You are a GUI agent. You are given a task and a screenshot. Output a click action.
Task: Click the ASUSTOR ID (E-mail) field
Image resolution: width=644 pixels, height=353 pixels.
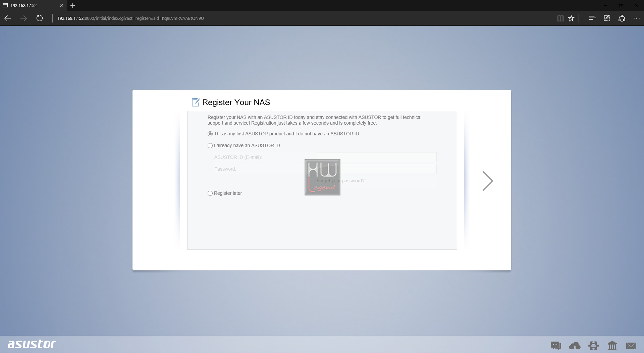tap(376, 157)
